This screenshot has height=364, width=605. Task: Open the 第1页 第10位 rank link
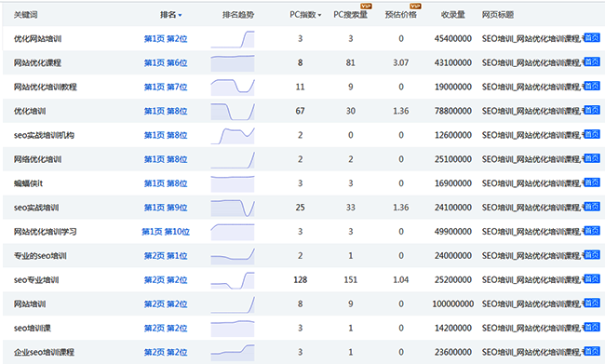point(166,232)
